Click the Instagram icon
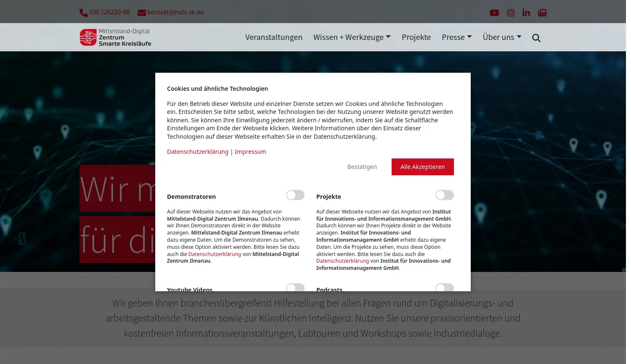 (510, 13)
